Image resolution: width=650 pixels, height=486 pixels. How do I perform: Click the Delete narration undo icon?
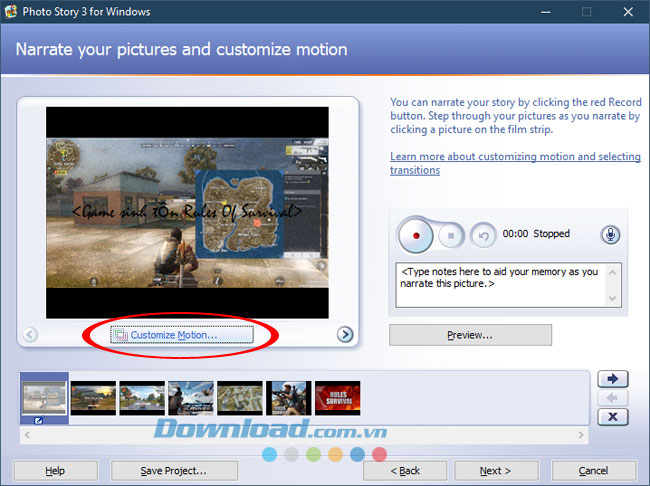click(x=483, y=235)
